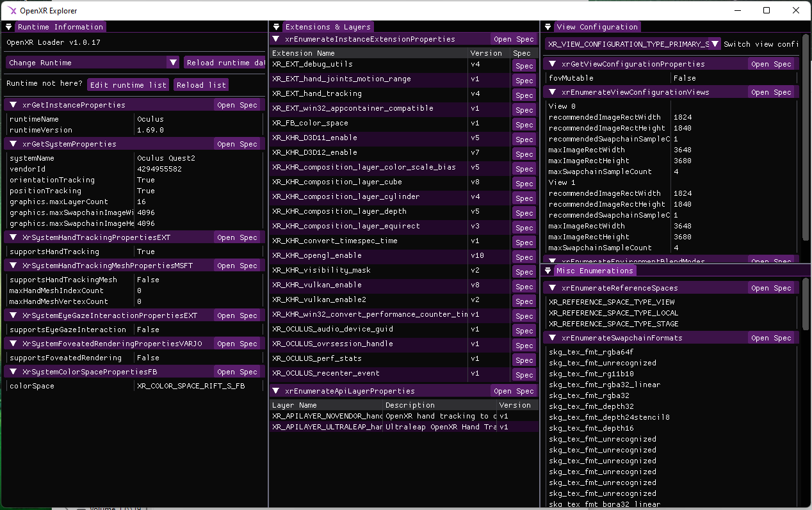Image resolution: width=812 pixels, height=510 pixels.
Task: Click the Reload runtime data button
Action: [224, 63]
